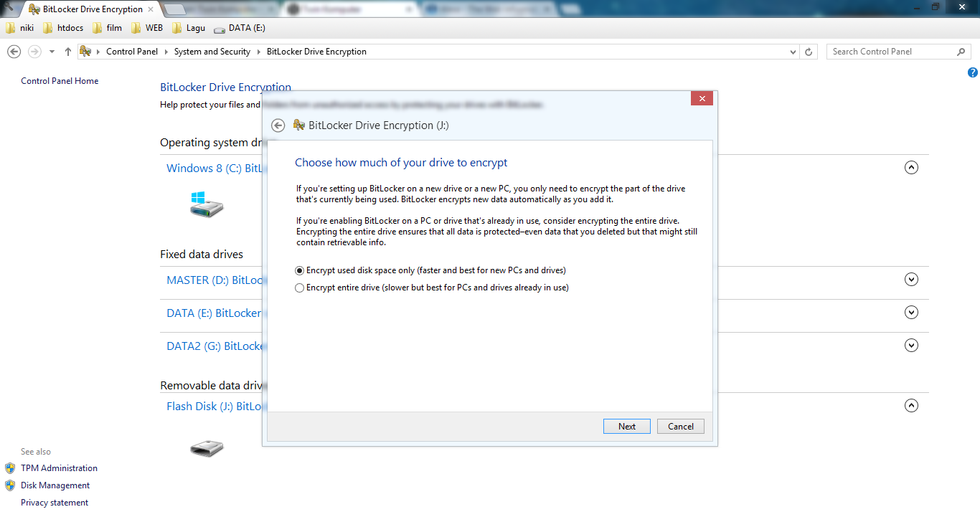Click BitLocker Drive Encryption breadcrumb
Viewport: 980px width, 522px height.
pos(316,52)
